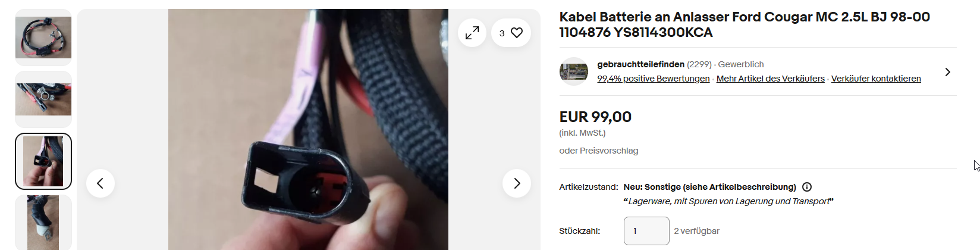The image size is (980, 250).
Task: Open gebrauchtteilefinden seller avatar
Action: tap(574, 71)
